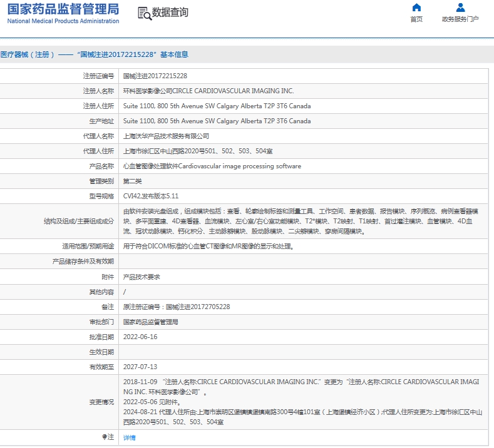Select the 数据查询 heading text

tap(170, 13)
